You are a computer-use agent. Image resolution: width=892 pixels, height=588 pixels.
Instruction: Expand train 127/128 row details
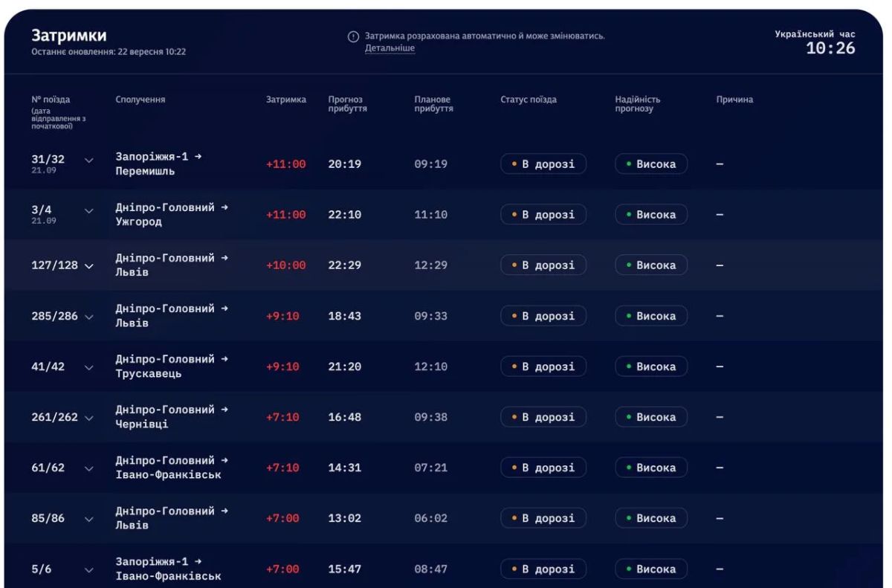tap(90, 266)
